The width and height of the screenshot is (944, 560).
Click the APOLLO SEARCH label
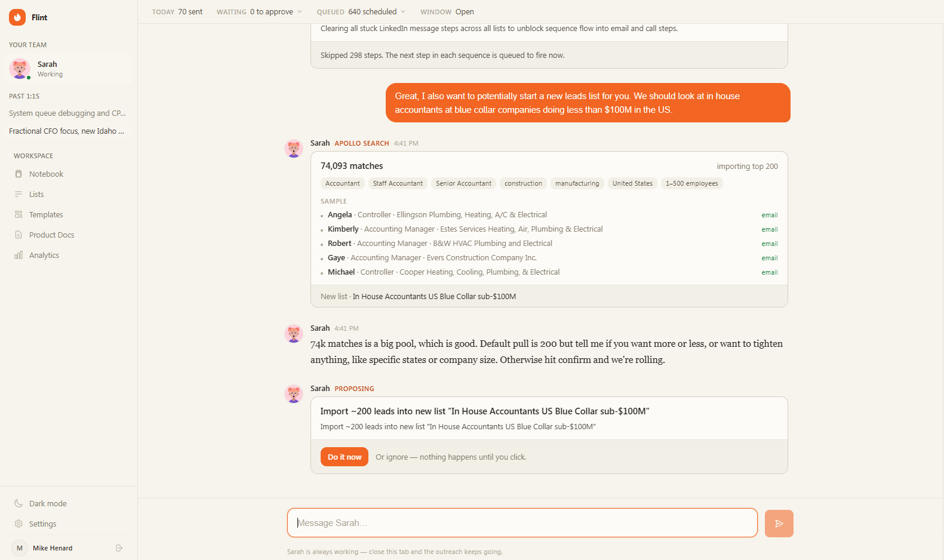[362, 143]
